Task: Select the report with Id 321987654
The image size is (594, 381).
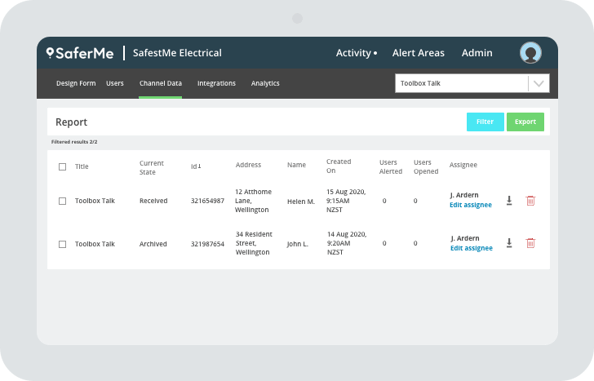Action: [x=63, y=244]
